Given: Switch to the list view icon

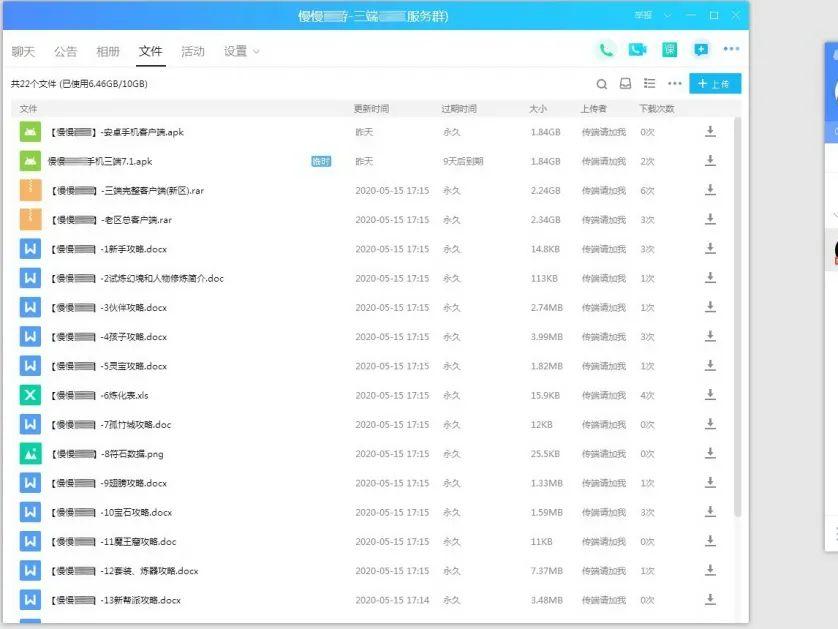Looking at the screenshot, I should pyautogui.click(x=650, y=84).
